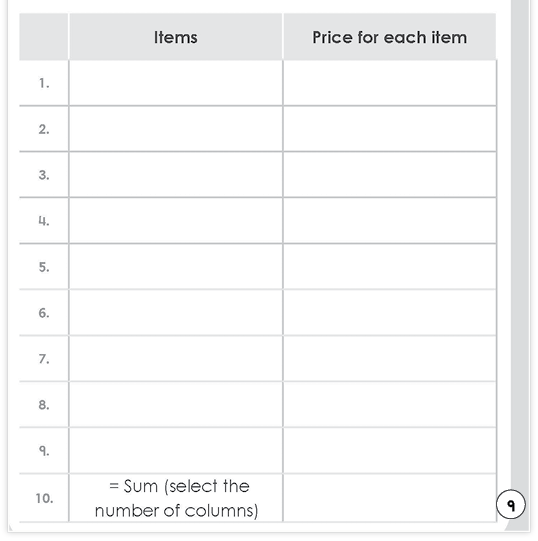This screenshot has width=538, height=541.
Task: Click the price cell in row 7
Action: coord(390,358)
